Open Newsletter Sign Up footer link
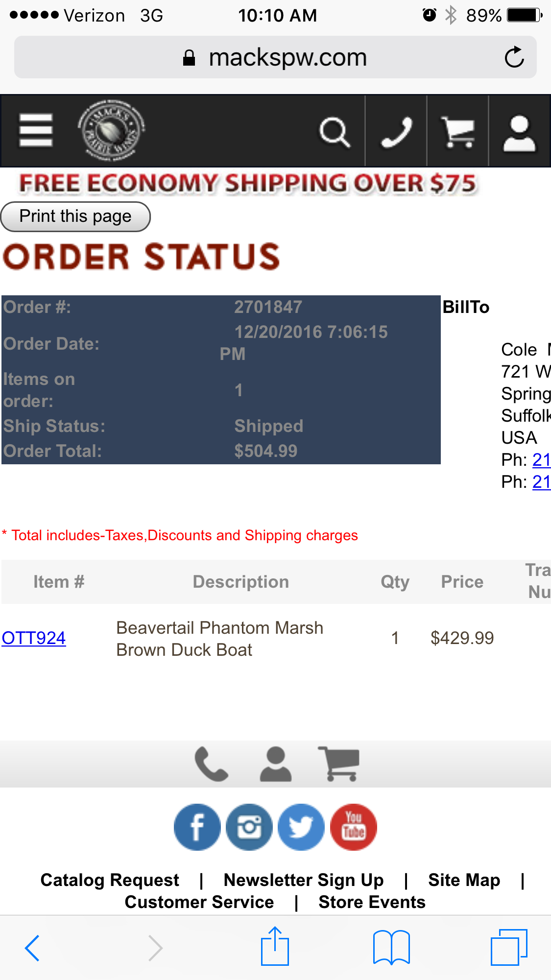 (304, 880)
